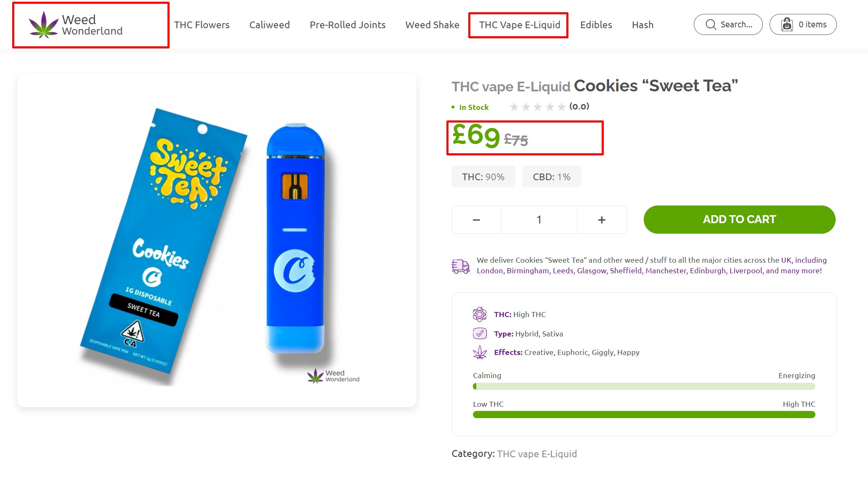Open the shopping bag cart icon
The width and height of the screenshot is (868, 496).
point(787,24)
